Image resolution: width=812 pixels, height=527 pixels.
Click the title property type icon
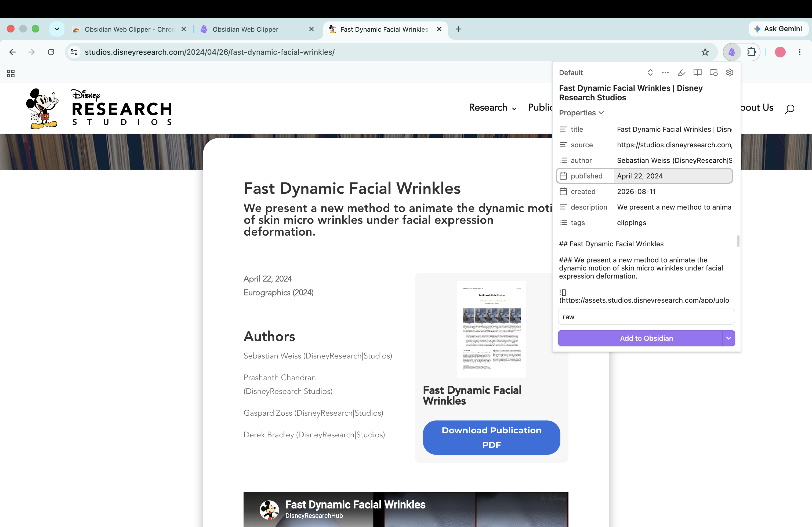(563, 129)
